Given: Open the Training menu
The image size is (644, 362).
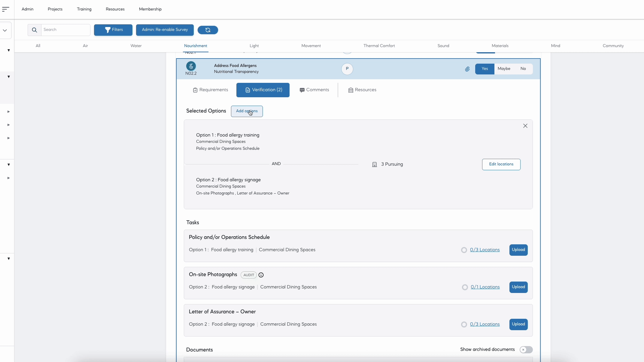Looking at the screenshot, I should click(84, 9).
